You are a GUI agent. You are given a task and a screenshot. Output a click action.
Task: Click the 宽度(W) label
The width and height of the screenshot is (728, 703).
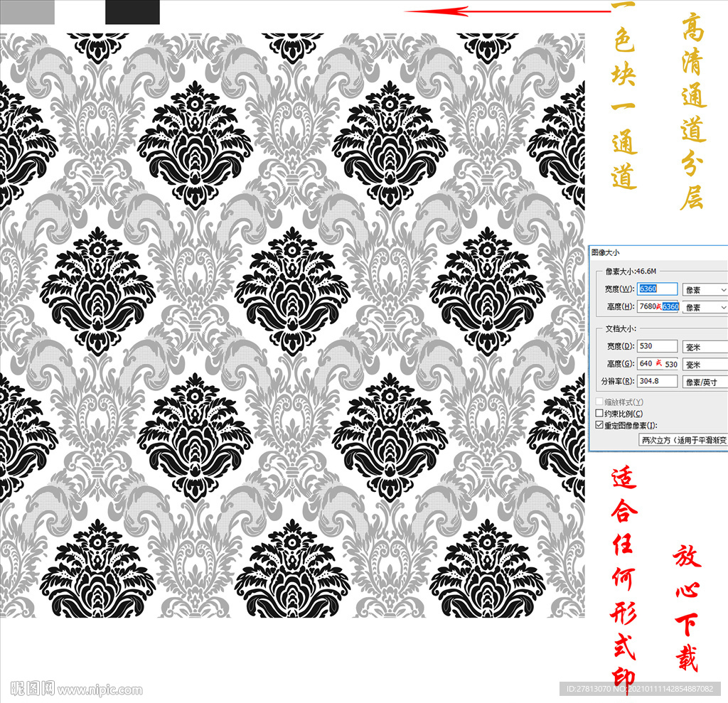click(619, 289)
